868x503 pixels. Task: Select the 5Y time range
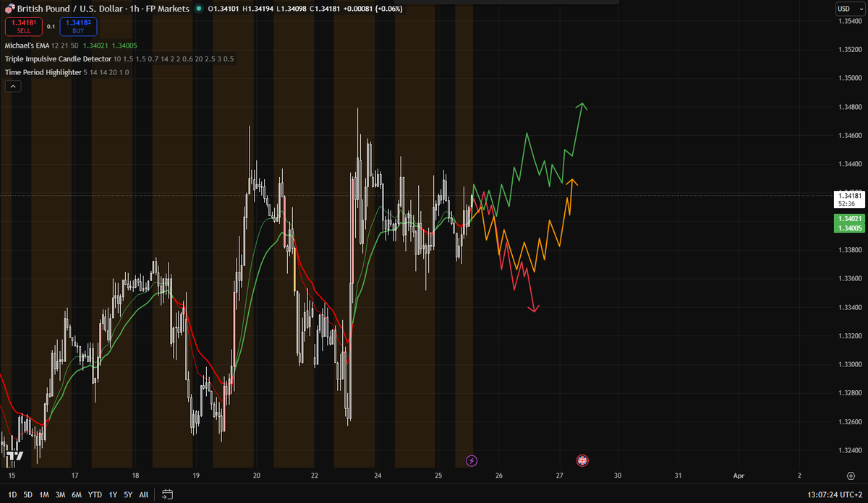pyautogui.click(x=128, y=494)
